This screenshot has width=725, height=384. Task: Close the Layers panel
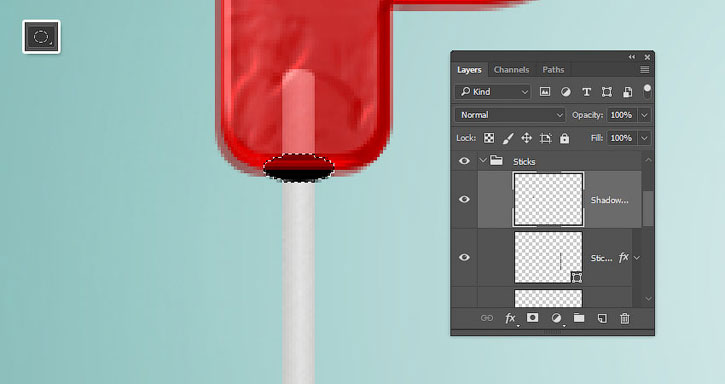647,57
